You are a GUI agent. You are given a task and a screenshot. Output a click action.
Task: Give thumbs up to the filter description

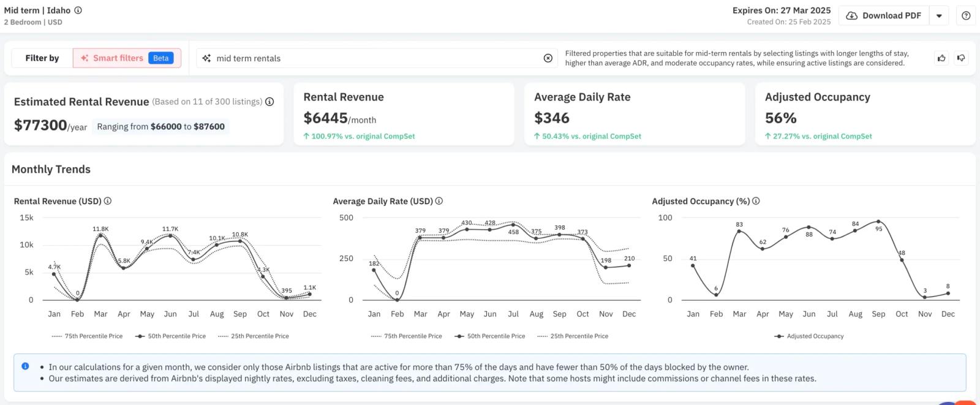click(941, 58)
